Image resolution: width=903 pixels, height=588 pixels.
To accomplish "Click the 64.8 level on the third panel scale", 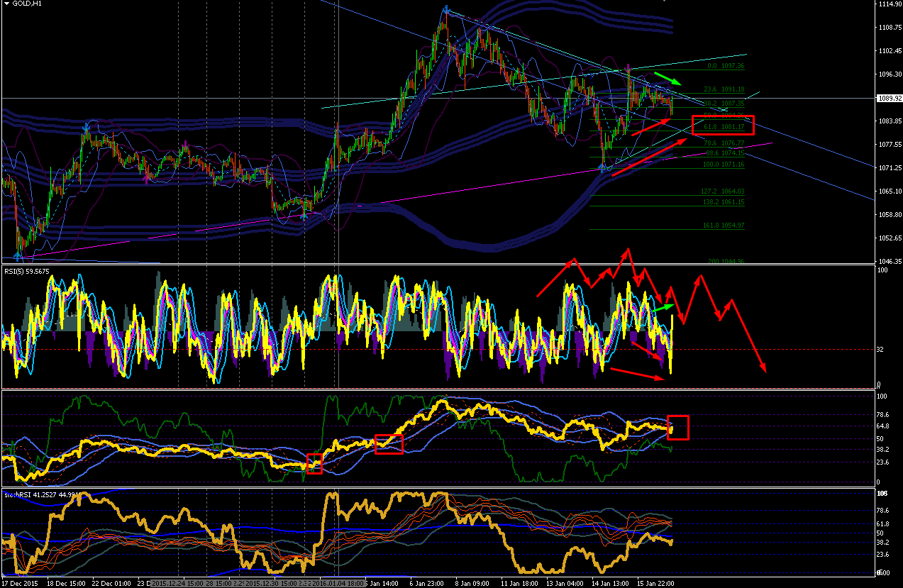I will point(883,426).
